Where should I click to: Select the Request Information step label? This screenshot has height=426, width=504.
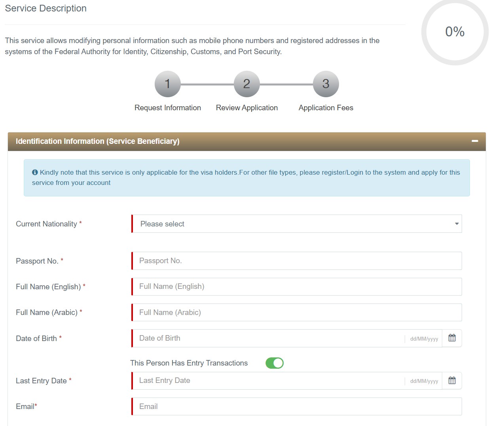tap(167, 107)
